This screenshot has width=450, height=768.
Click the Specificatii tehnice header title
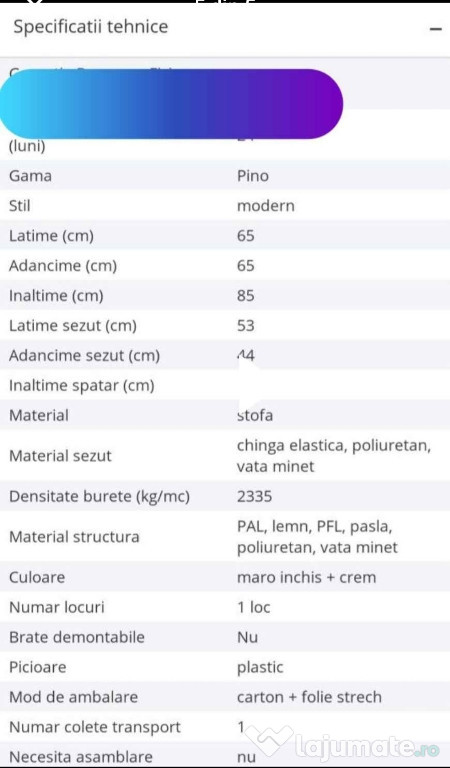click(91, 26)
